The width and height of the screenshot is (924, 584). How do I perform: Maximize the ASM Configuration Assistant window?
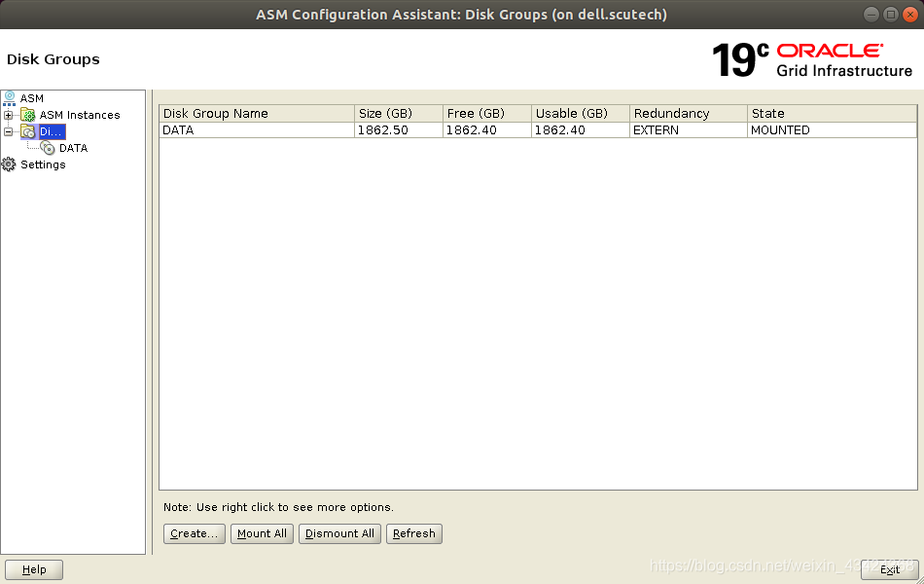point(891,15)
